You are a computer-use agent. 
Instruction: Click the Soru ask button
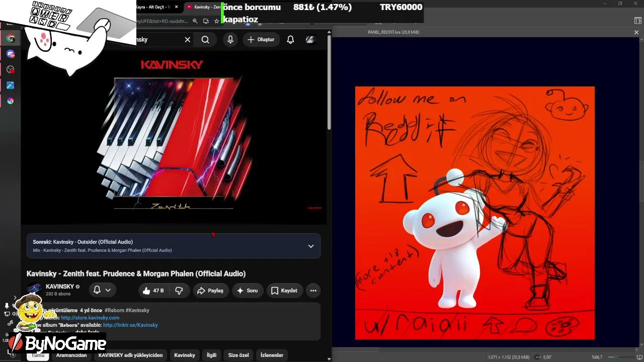247,291
